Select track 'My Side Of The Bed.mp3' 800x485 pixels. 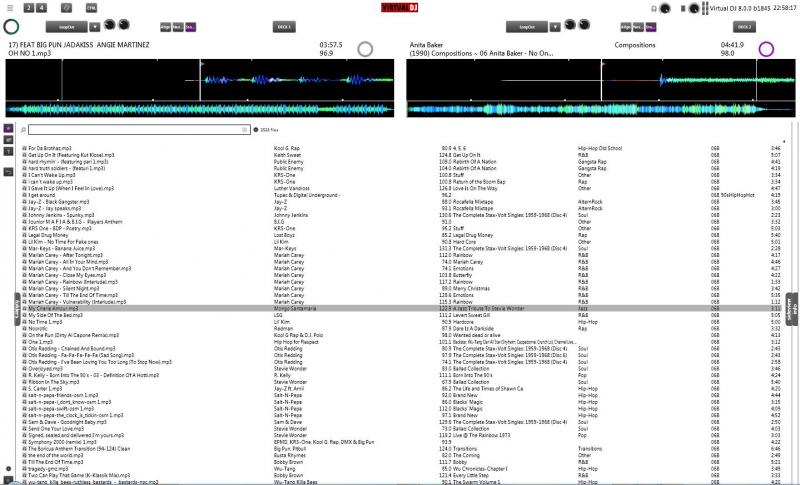[x=56, y=315]
